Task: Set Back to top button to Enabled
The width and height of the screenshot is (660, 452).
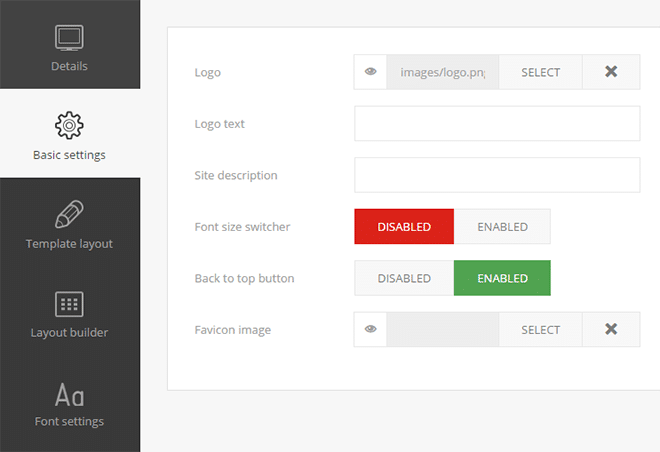Action: click(502, 278)
